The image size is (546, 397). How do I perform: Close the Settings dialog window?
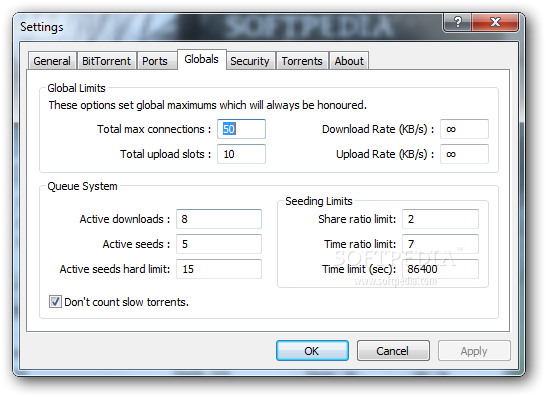tap(495, 22)
